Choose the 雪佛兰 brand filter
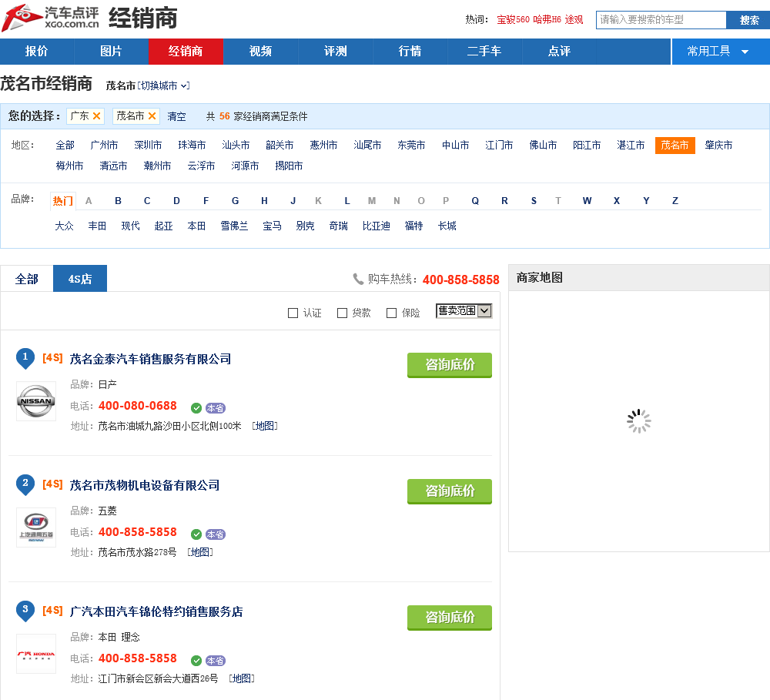Image resolution: width=770 pixels, height=700 pixels. [234, 226]
